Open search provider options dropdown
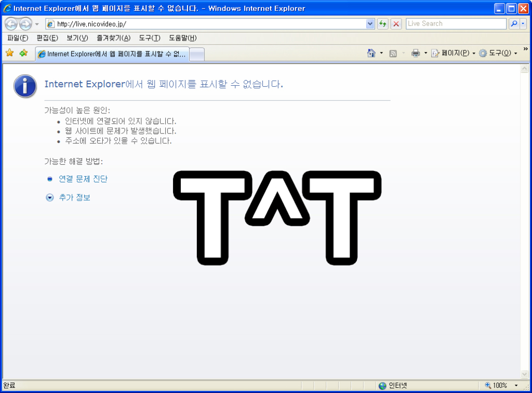 (x=523, y=24)
